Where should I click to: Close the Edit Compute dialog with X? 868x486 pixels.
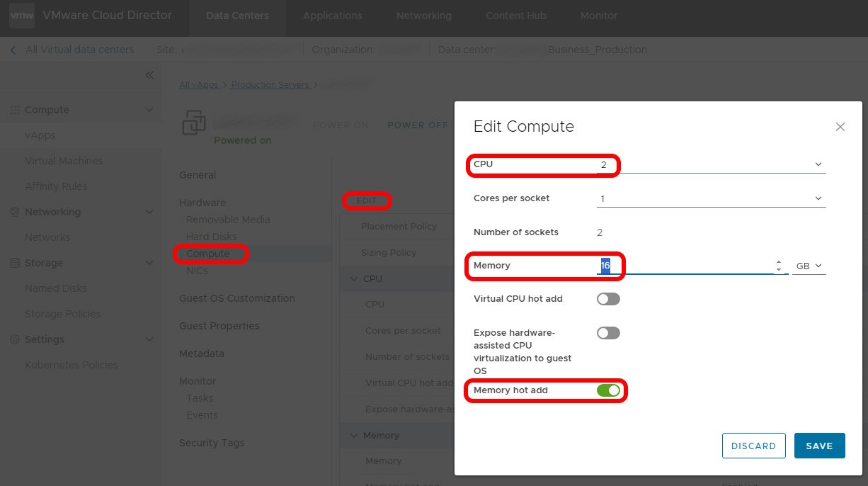[x=840, y=127]
